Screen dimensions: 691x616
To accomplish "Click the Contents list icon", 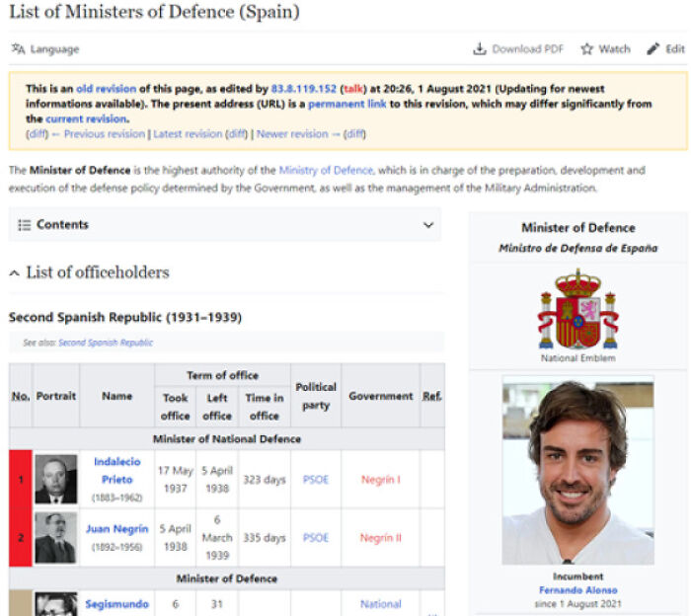I will click(x=25, y=225).
